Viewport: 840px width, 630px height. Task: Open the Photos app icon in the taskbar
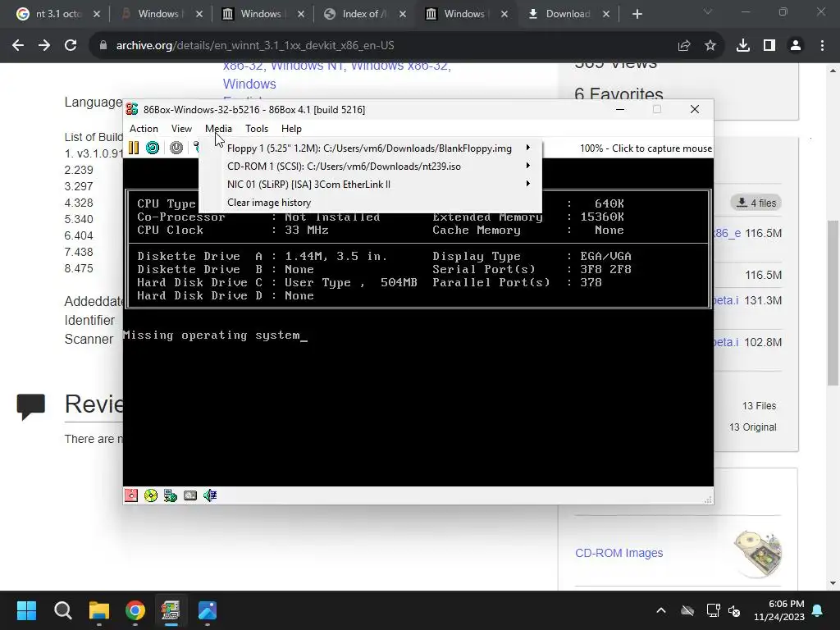click(x=208, y=610)
